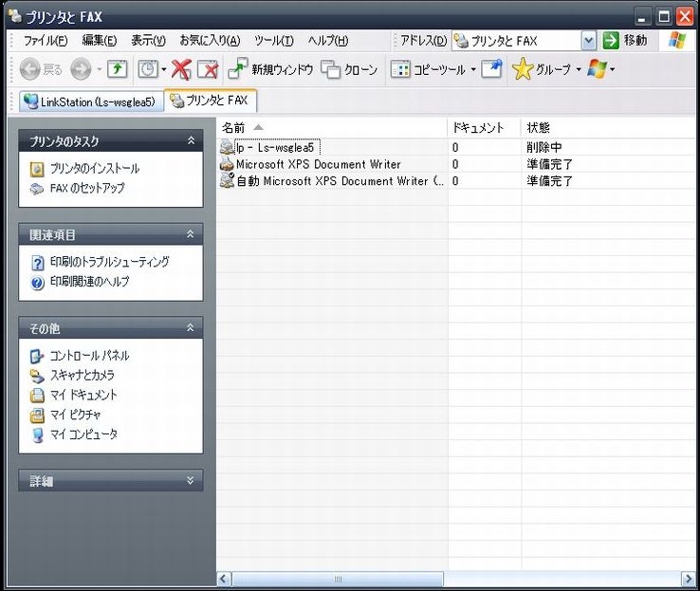The height and width of the screenshot is (591, 700).
Task: Select the プリンタと FAX tab
Action: (211, 101)
